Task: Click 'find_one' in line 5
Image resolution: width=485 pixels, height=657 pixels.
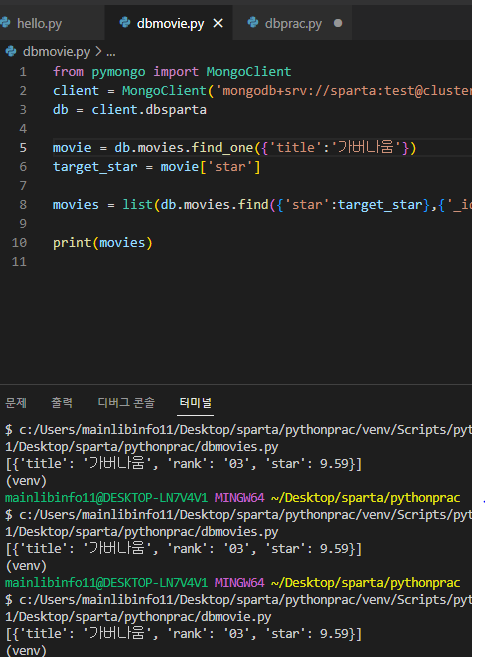Action: tap(222, 148)
